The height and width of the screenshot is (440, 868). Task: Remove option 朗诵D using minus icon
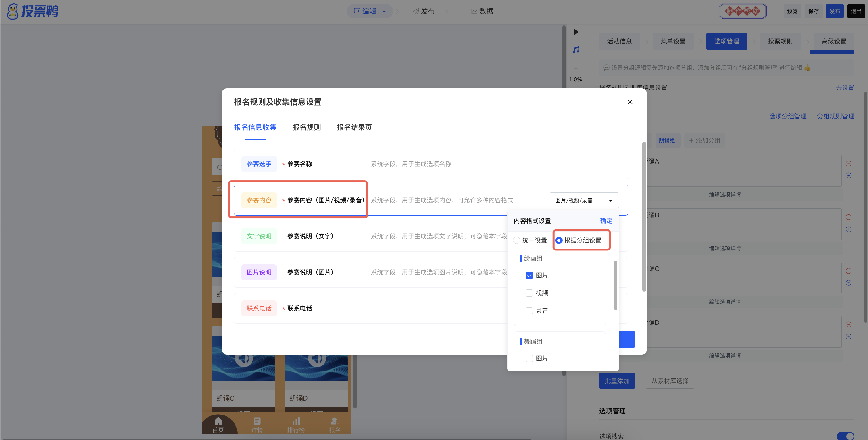click(849, 325)
